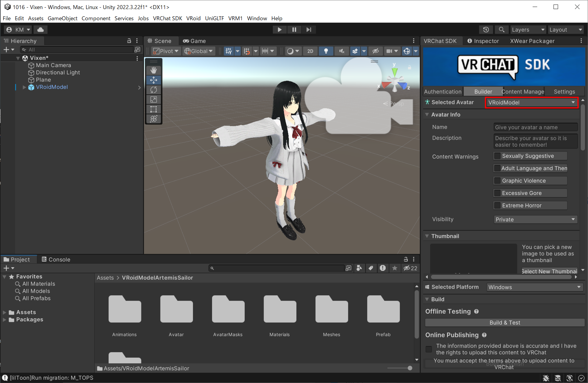Screen dimensions: 588x383
Task: Select the combined Transform tool
Action: 153,119
